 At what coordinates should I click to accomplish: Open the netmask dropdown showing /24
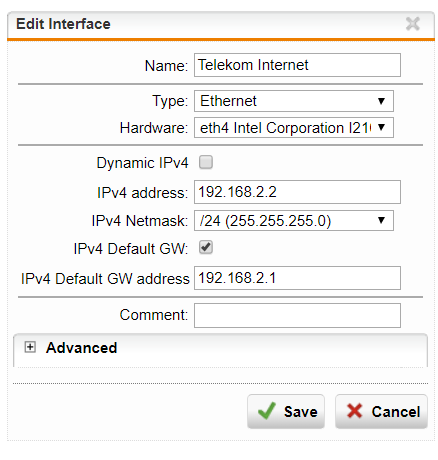point(294,220)
